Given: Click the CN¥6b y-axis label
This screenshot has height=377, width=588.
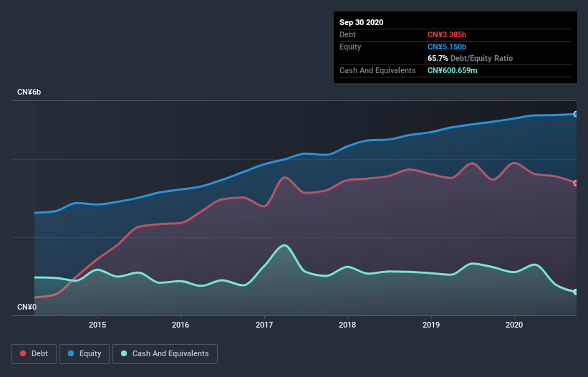Looking at the screenshot, I should (x=29, y=92).
